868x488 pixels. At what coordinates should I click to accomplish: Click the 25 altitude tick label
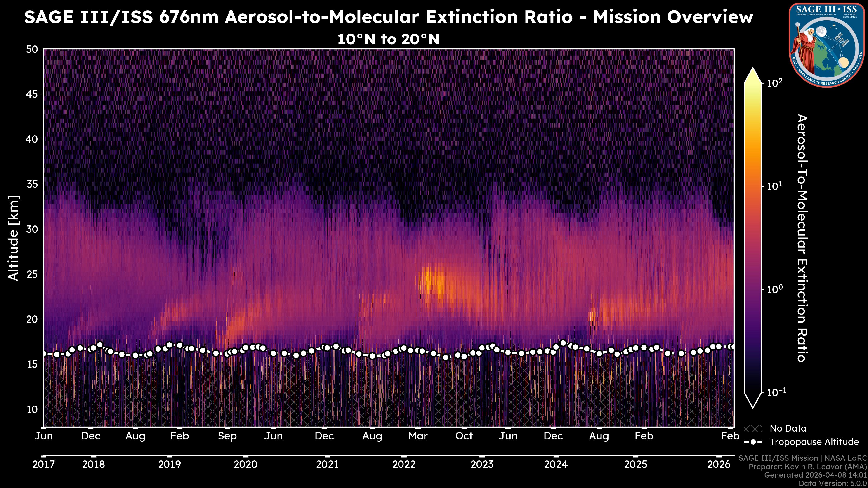click(32, 274)
